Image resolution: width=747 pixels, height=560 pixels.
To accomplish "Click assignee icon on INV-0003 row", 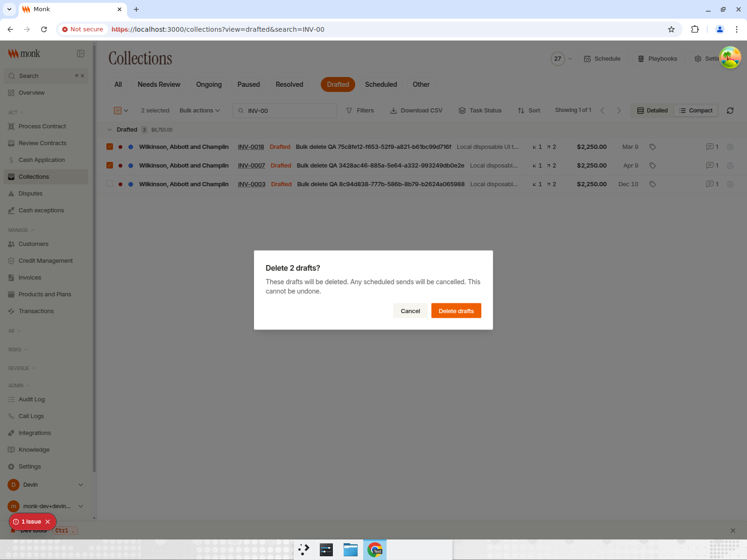I will tap(730, 184).
